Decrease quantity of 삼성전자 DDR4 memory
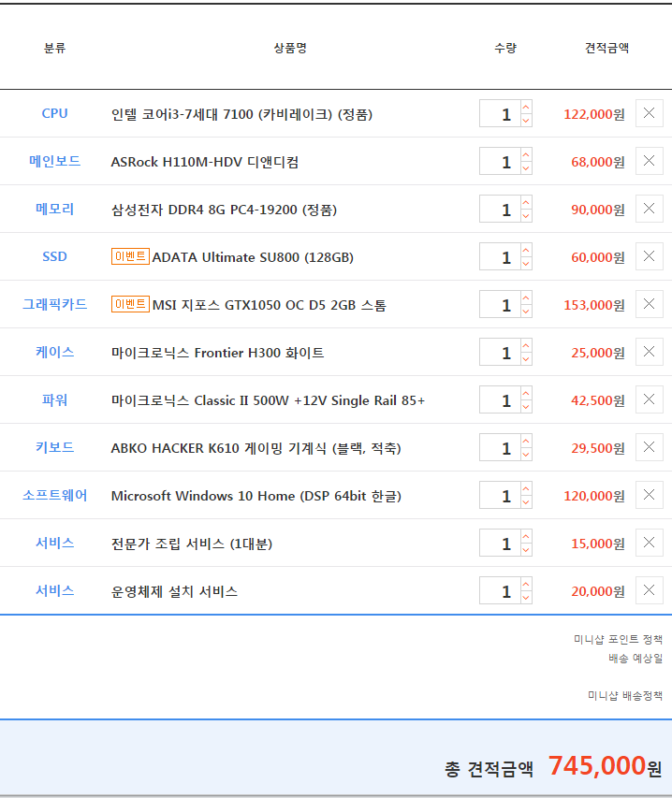This screenshot has height=798, width=672. (x=526, y=216)
